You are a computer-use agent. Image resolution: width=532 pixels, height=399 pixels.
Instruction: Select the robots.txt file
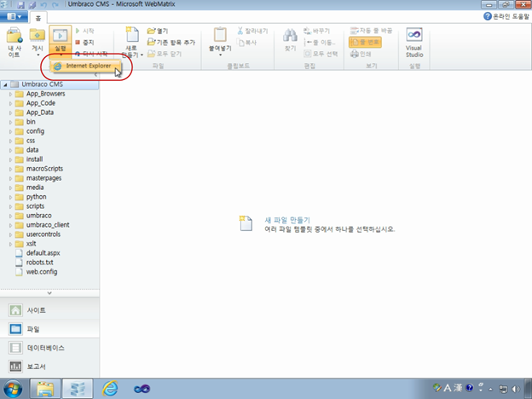pyautogui.click(x=40, y=263)
